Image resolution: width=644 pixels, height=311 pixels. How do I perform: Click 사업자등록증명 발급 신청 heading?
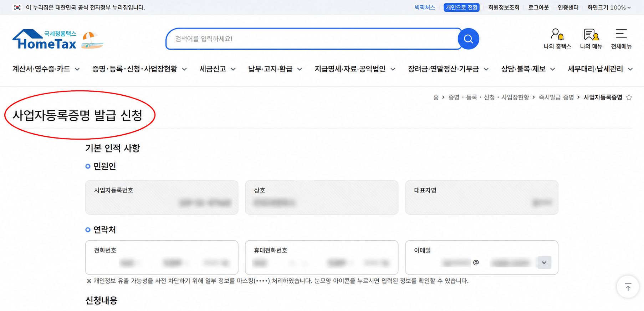click(78, 115)
